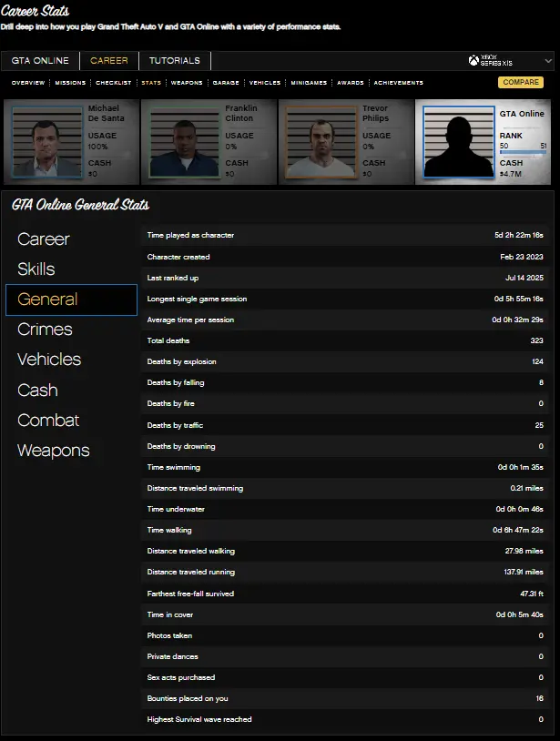Select the STATS submenu item
Image resolution: width=560 pixels, height=741 pixels.
151,83
